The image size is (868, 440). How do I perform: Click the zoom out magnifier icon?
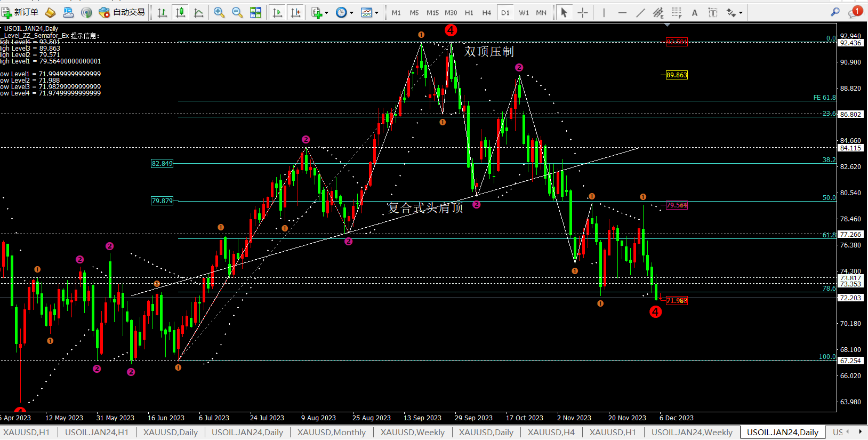(237, 12)
